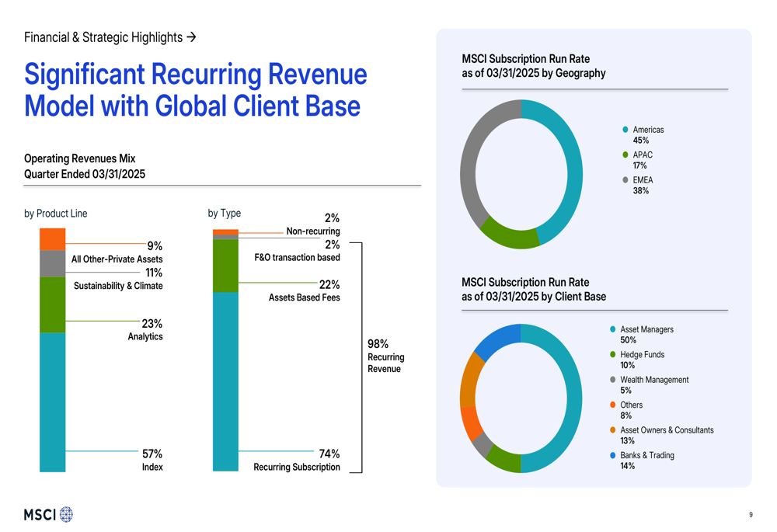Click the Others orange legend dot

613,405
